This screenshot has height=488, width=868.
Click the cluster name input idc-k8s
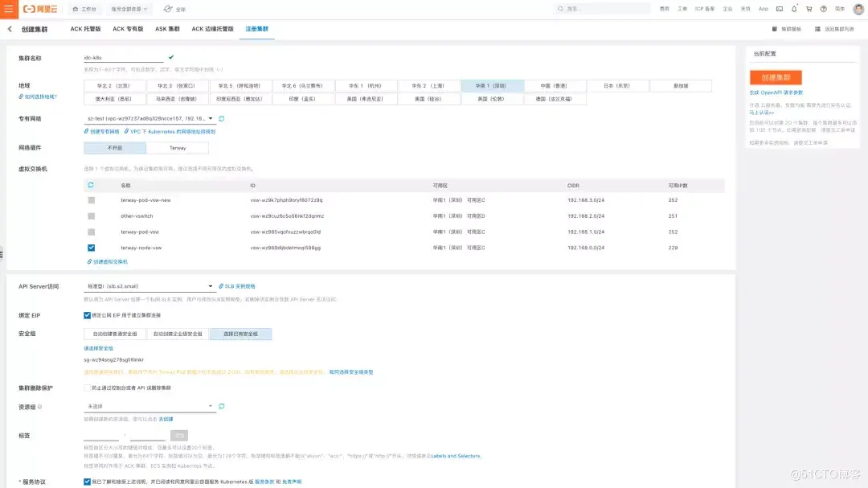click(x=124, y=58)
